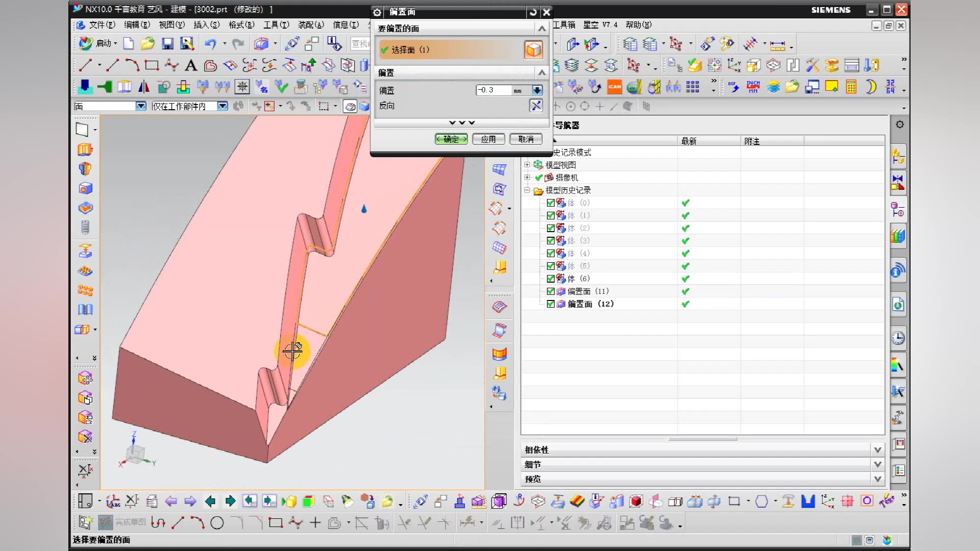
Task: Click the face selection cube icon
Action: click(533, 49)
